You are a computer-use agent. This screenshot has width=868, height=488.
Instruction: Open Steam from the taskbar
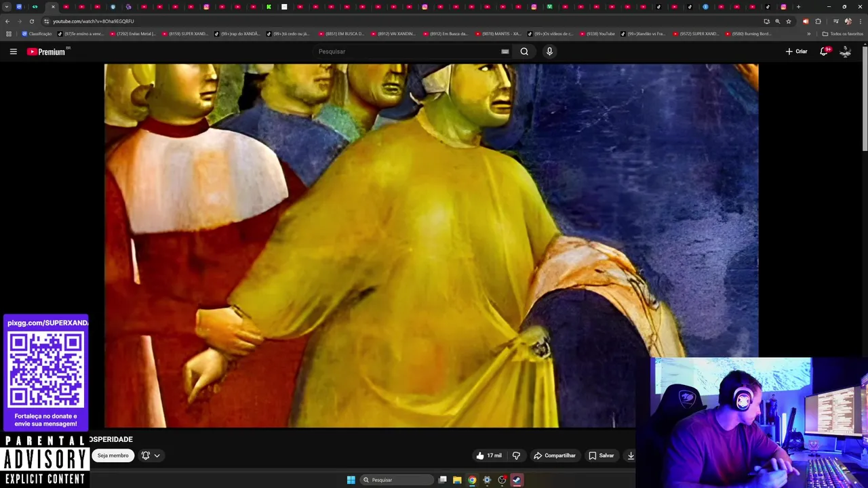pos(516,480)
